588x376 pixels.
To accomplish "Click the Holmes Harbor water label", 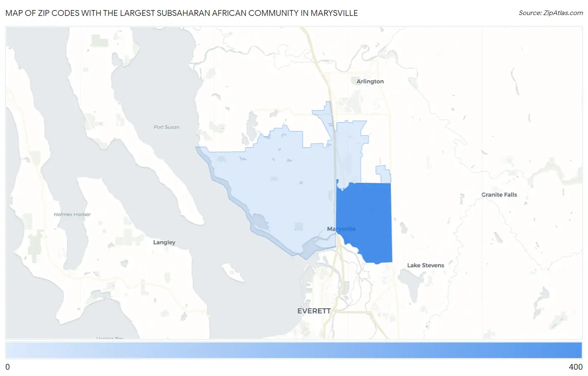I will click(x=72, y=215).
